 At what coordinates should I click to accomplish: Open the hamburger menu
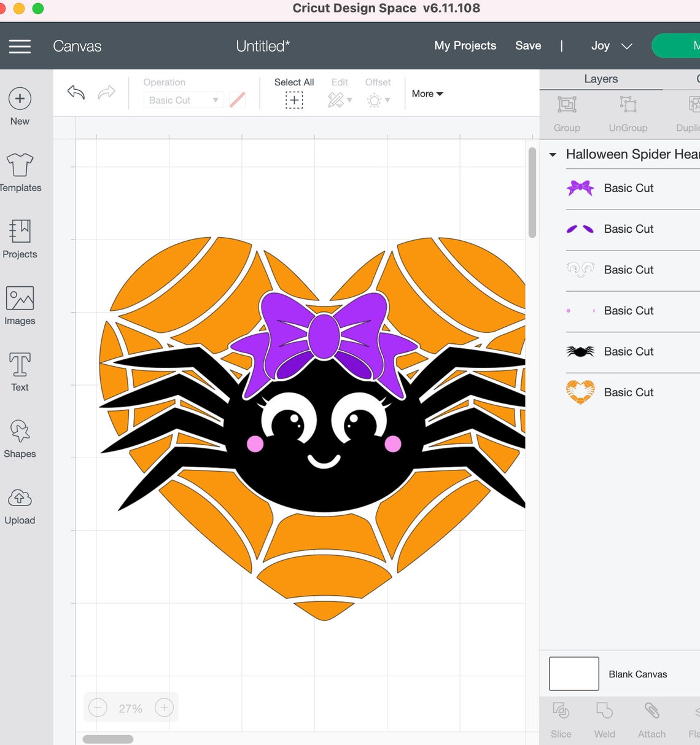click(x=20, y=46)
